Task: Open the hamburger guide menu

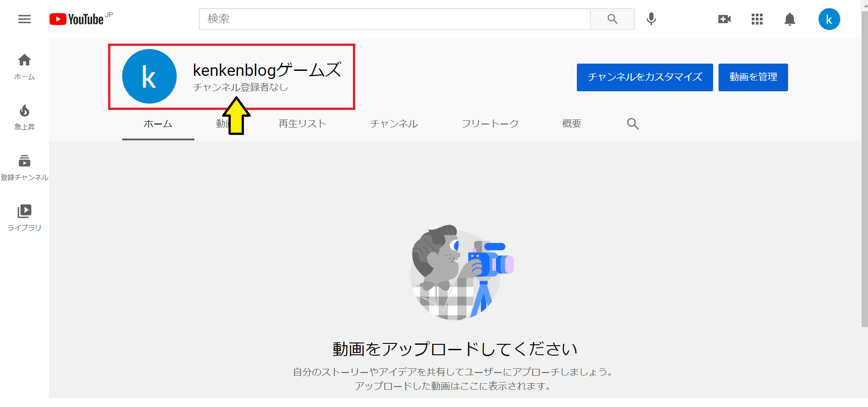Action: 25,19
